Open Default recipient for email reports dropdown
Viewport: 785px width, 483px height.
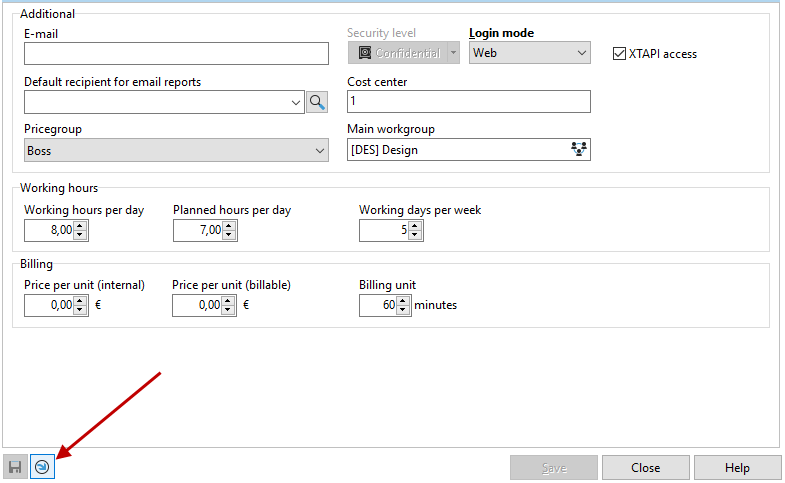point(296,102)
